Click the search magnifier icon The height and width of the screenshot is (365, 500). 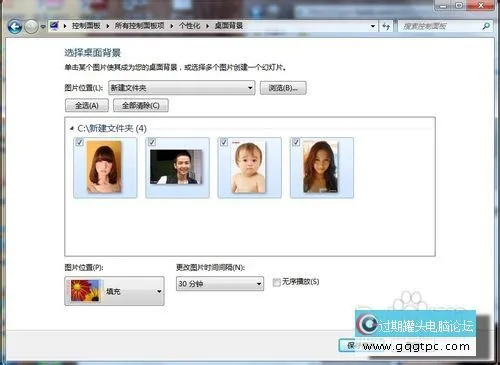point(486,26)
